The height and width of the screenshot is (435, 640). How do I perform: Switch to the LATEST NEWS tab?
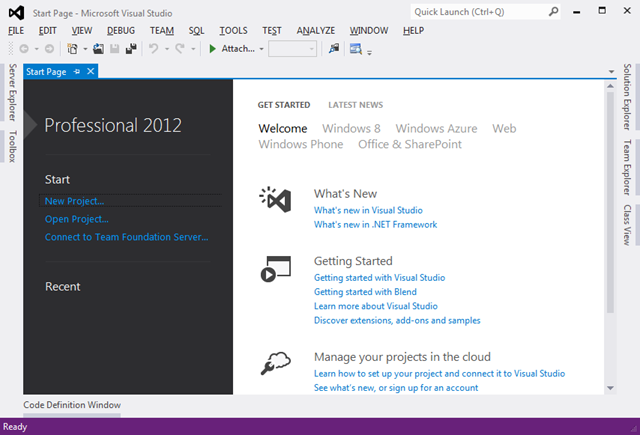pos(356,105)
